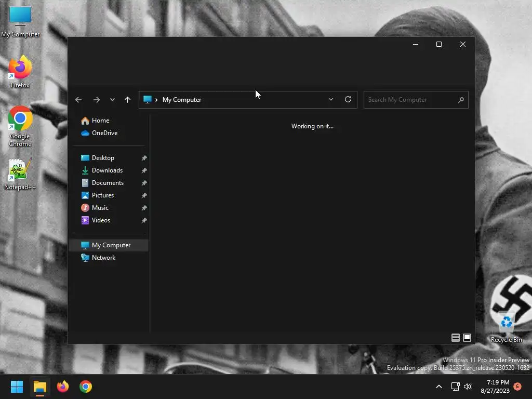Screen dimensions: 532x399
Task: Click the pin icon beside Documents
Action: (144, 183)
